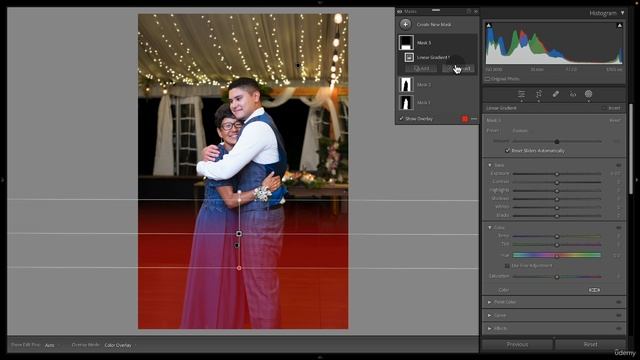Viewport: 640px width, 360px height.
Task: Click the gradient center pin on photo
Action: pos(239,233)
